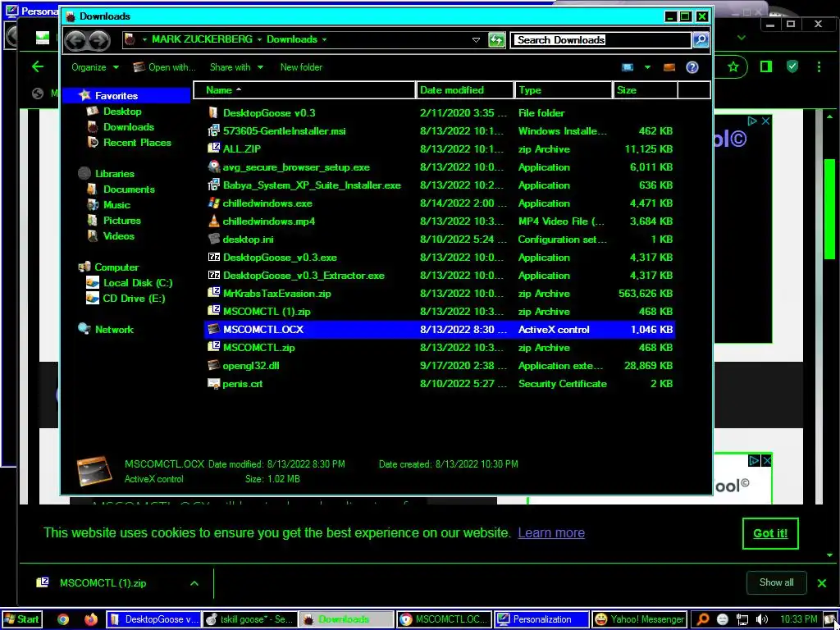Image resolution: width=840 pixels, height=630 pixels.
Task: Click the Got it! cookie button
Action: 770,533
